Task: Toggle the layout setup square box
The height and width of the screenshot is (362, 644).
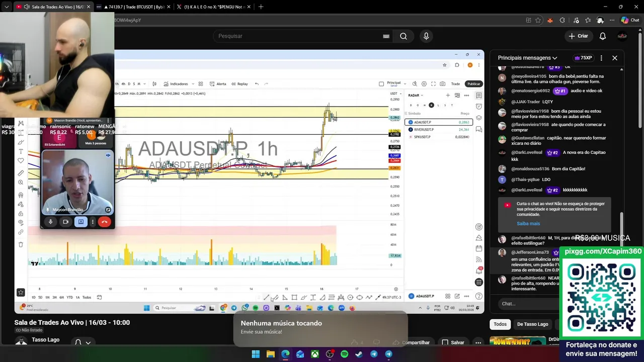Action: click(381, 84)
